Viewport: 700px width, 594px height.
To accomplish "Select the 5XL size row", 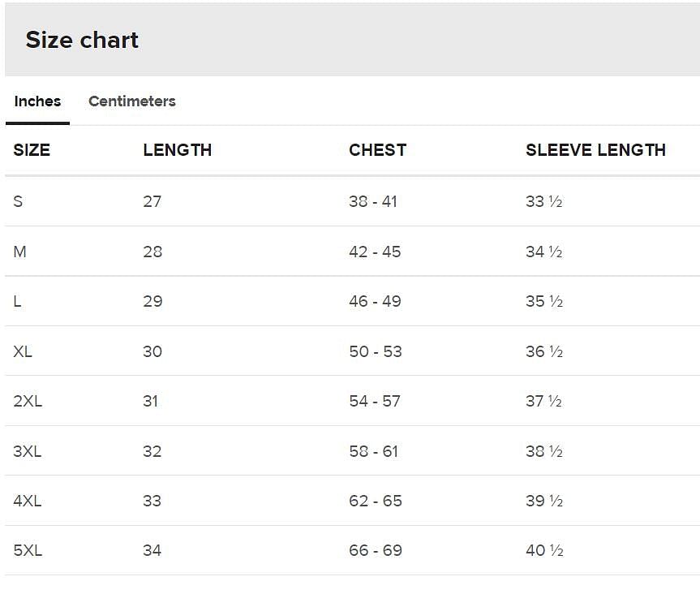I will tap(28, 550).
